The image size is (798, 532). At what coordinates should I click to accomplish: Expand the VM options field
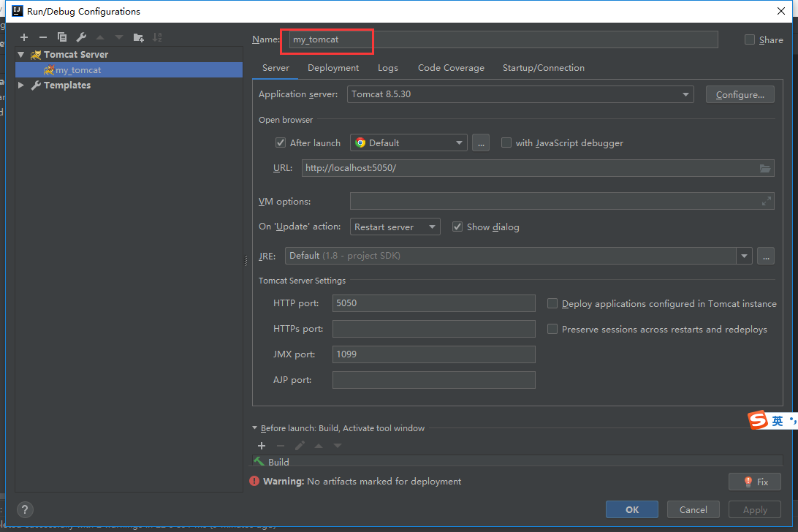click(x=766, y=202)
